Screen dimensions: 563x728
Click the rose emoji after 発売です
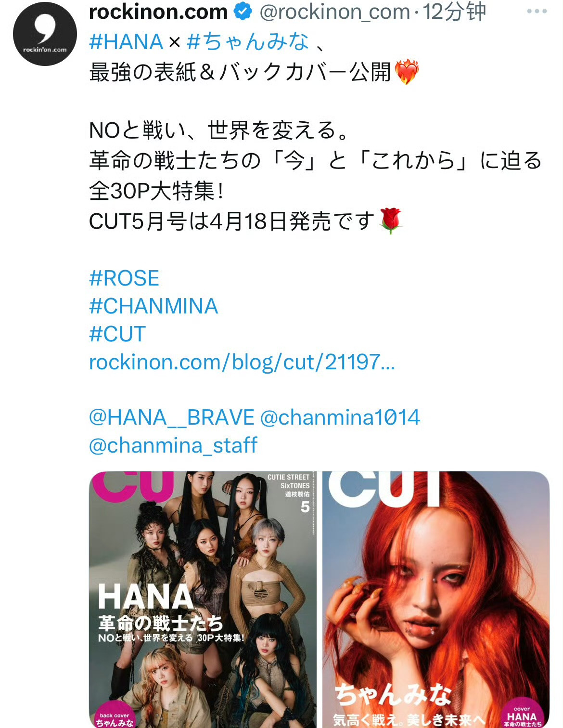tap(391, 221)
